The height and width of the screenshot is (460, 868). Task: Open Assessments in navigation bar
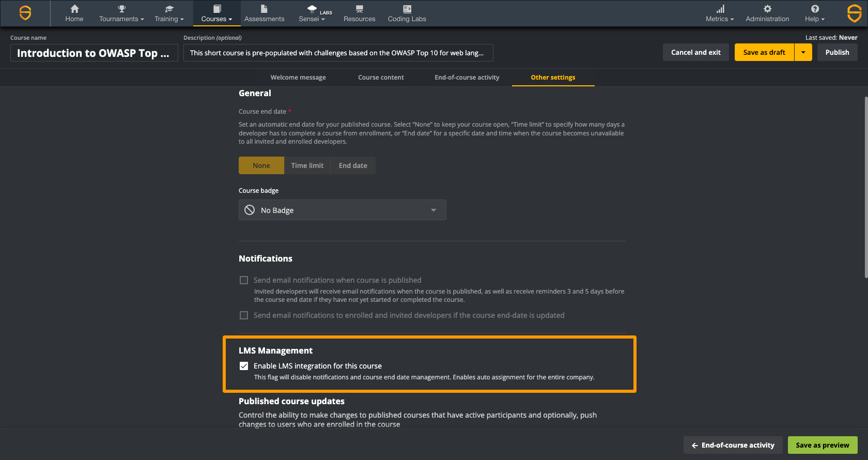tap(265, 14)
